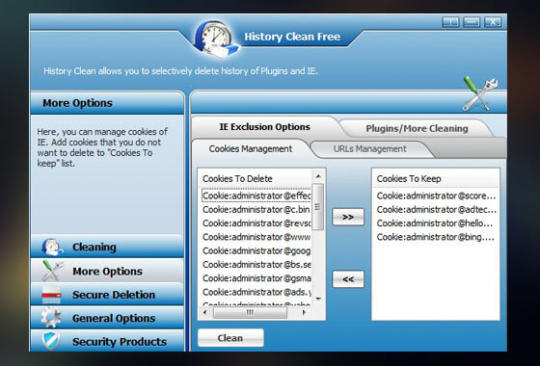The image size is (540, 366).
Task: Click the Cleaning sidebar clock icon
Action: click(52, 247)
